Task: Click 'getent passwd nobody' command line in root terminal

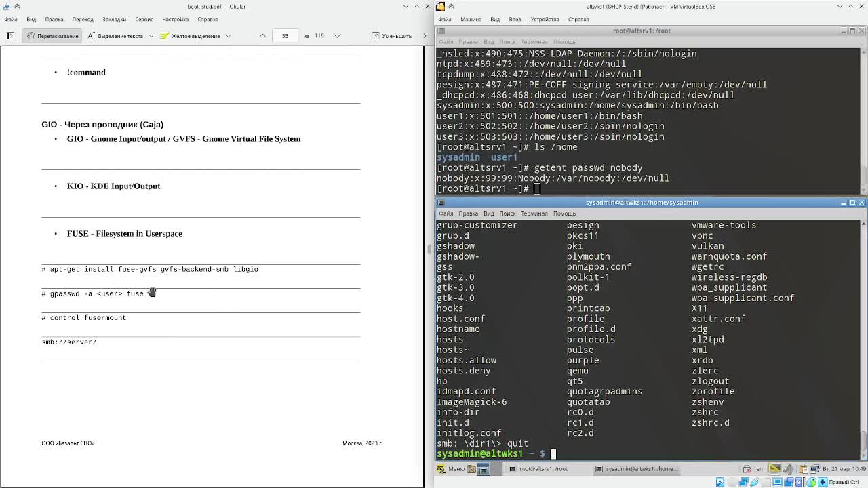Action: [588, 167]
